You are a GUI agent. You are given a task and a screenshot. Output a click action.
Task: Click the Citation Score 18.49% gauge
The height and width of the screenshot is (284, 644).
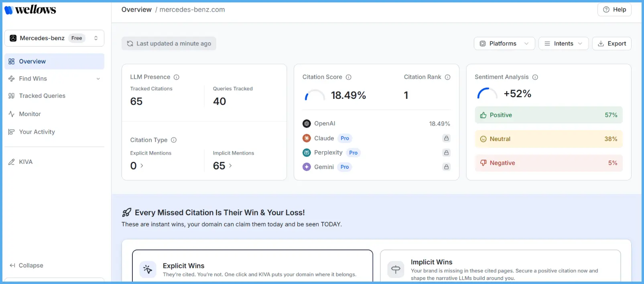coord(315,95)
